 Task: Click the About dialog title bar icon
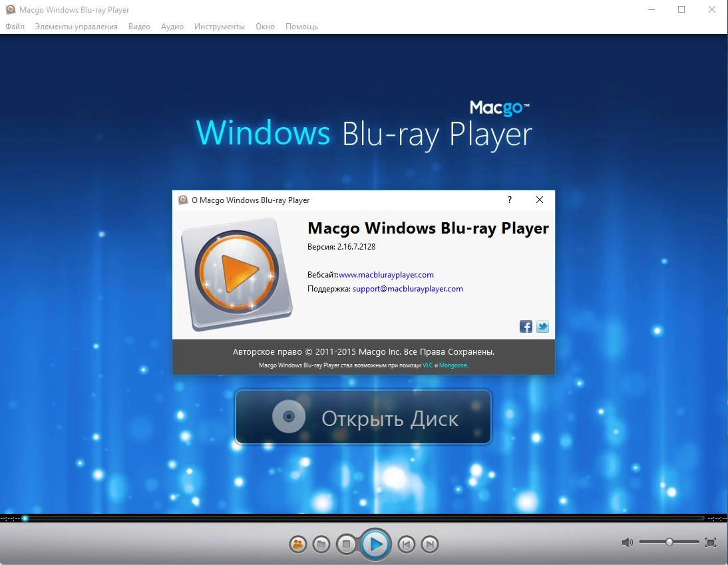point(184,200)
